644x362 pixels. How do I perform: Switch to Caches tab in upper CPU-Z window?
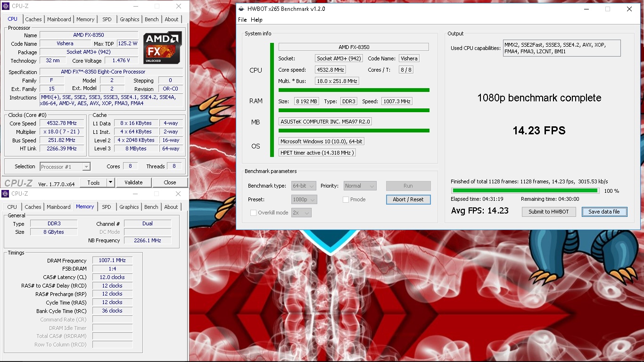pyautogui.click(x=33, y=19)
